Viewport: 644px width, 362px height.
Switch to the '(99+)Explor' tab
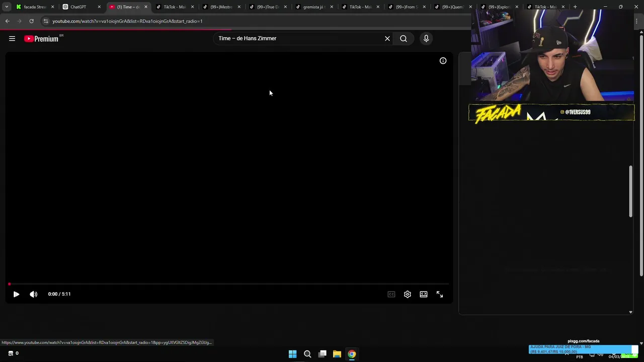coord(499,7)
